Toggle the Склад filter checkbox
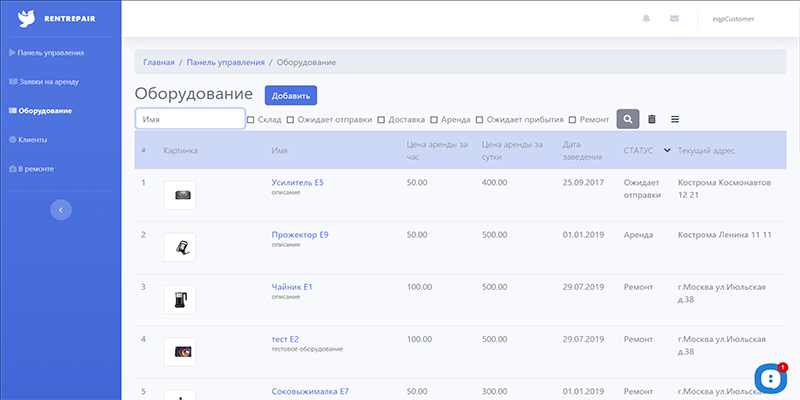 [251, 120]
